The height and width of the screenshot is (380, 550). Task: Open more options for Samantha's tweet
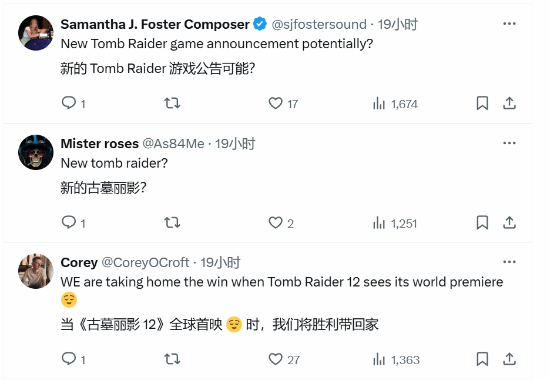tap(509, 24)
